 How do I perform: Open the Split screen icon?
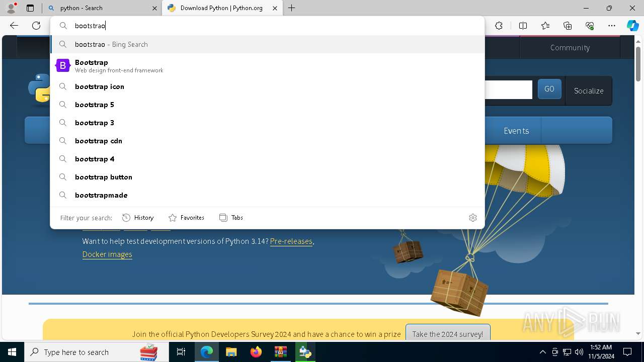(x=523, y=26)
